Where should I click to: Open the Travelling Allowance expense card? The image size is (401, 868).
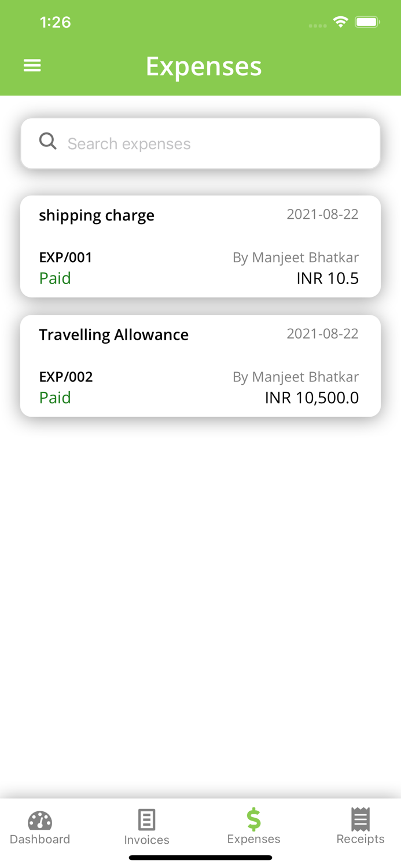[200, 366]
